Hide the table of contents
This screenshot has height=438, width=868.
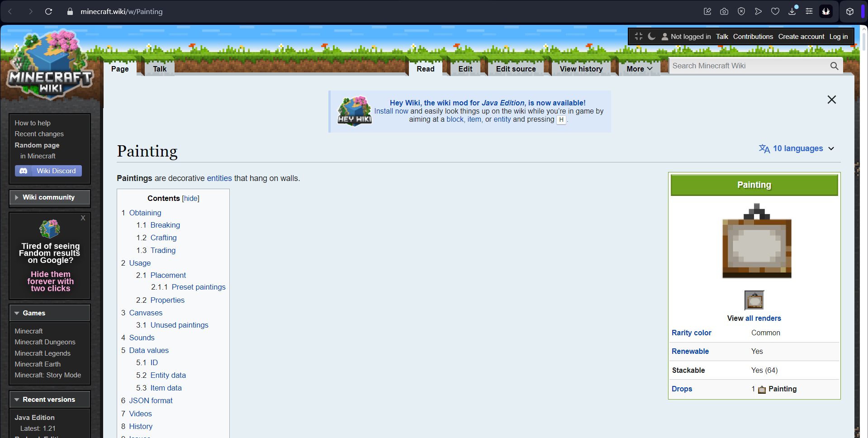tap(190, 198)
